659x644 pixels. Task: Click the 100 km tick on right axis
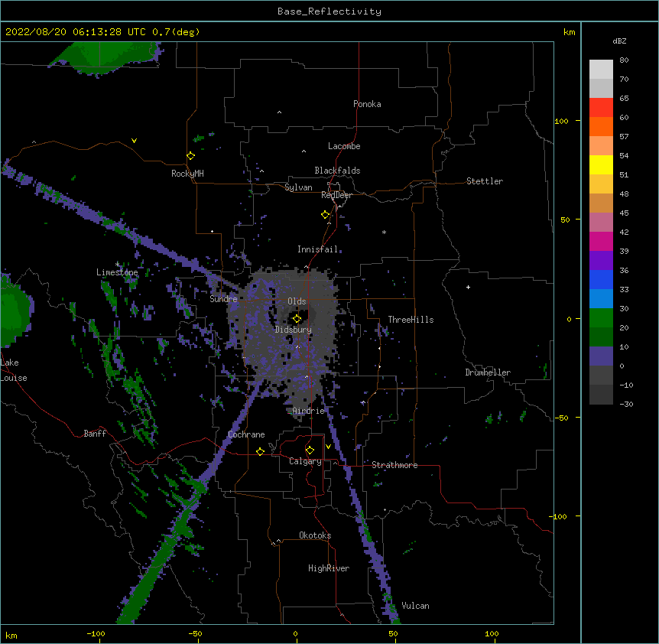tap(561, 121)
